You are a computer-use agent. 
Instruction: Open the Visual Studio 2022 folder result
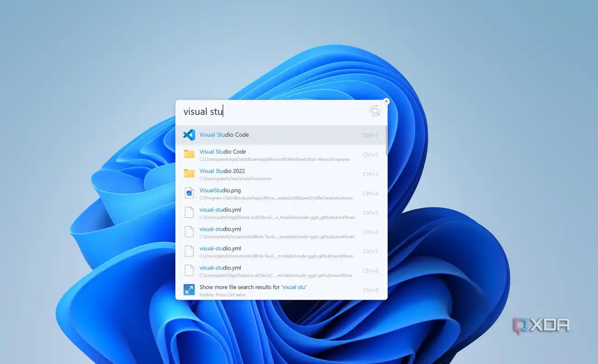(281, 174)
